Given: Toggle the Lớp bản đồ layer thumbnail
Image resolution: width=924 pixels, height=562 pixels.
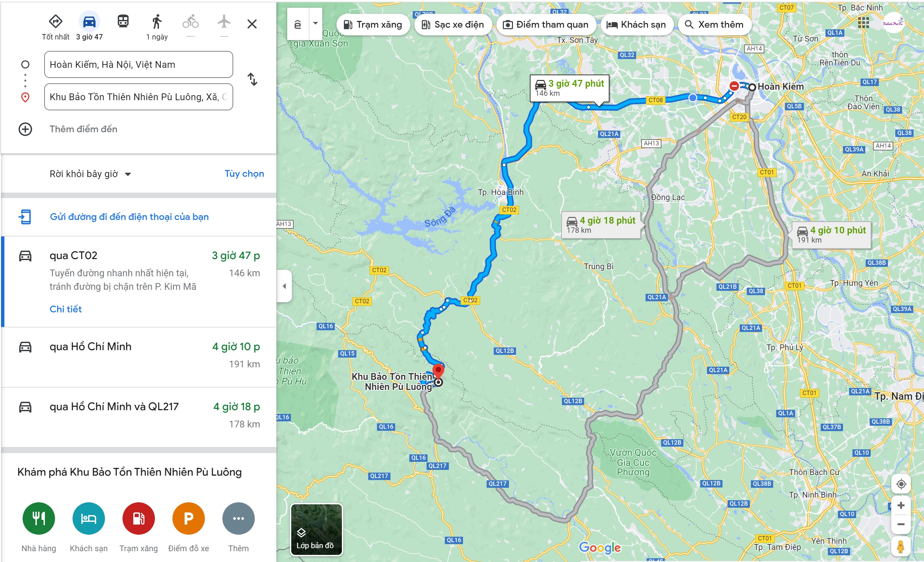Looking at the screenshot, I should click(x=317, y=530).
